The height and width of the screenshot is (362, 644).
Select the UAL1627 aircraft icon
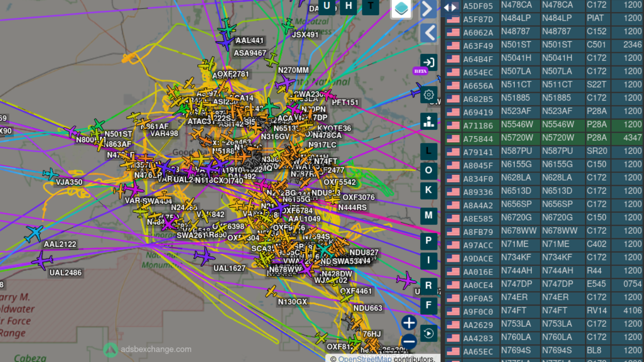(204, 256)
